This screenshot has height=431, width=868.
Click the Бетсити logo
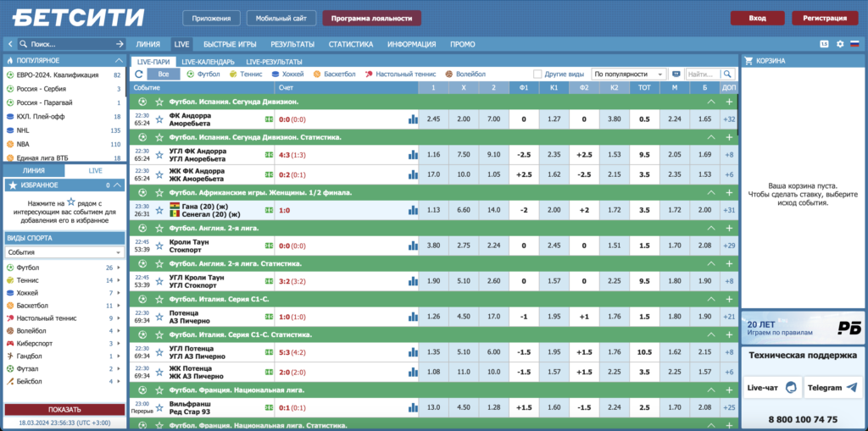79,17
